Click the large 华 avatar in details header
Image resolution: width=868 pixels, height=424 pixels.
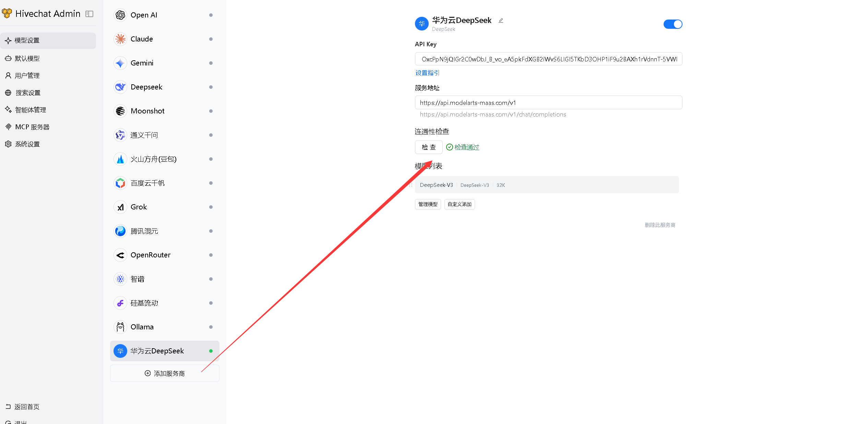(x=422, y=24)
